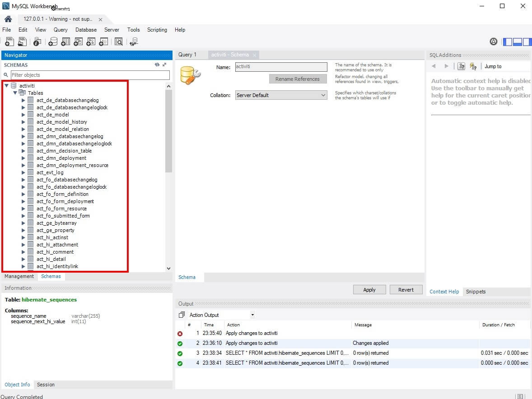Click the SCHEMAS panel expand/collapse icon
Image resolution: width=532 pixels, height=399 pixels.
click(164, 65)
